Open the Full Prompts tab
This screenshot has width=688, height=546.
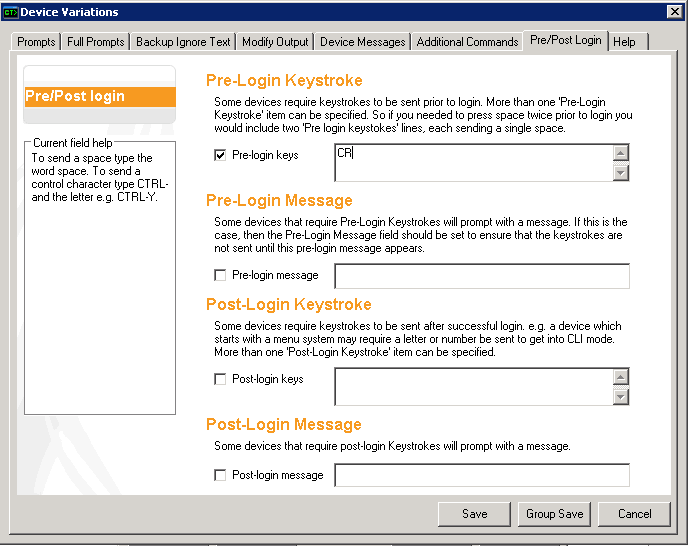(96, 42)
